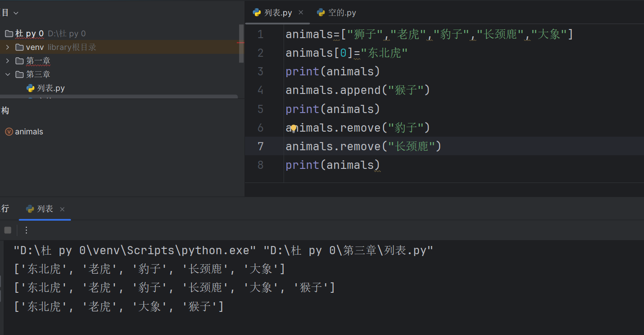Image resolution: width=644 pixels, height=335 pixels.
Task: Close the 列表.py editor tab
Action: [x=301, y=12]
